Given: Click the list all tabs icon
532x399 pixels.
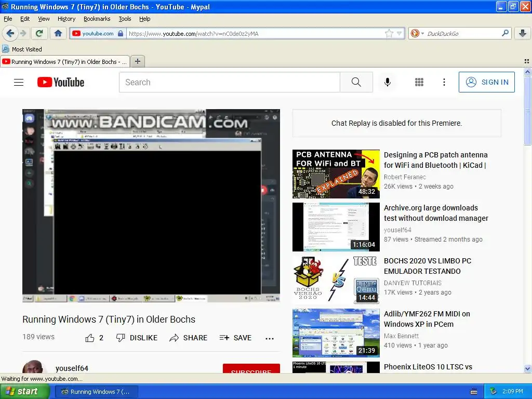Looking at the screenshot, I should [527, 61].
